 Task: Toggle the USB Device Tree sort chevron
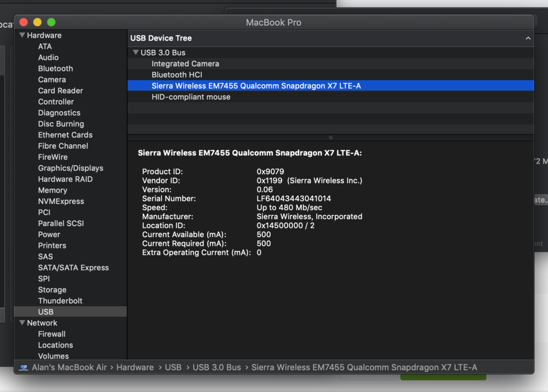(x=528, y=38)
